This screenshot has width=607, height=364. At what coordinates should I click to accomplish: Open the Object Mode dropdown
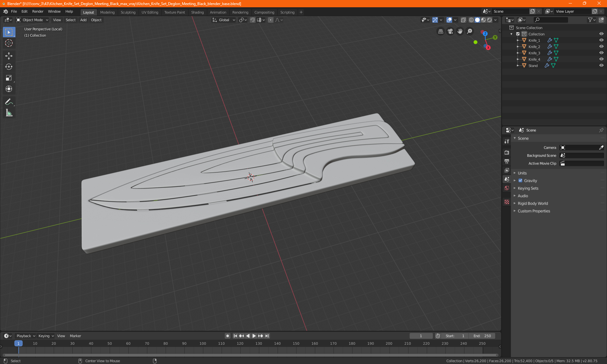click(x=32, y=20)
